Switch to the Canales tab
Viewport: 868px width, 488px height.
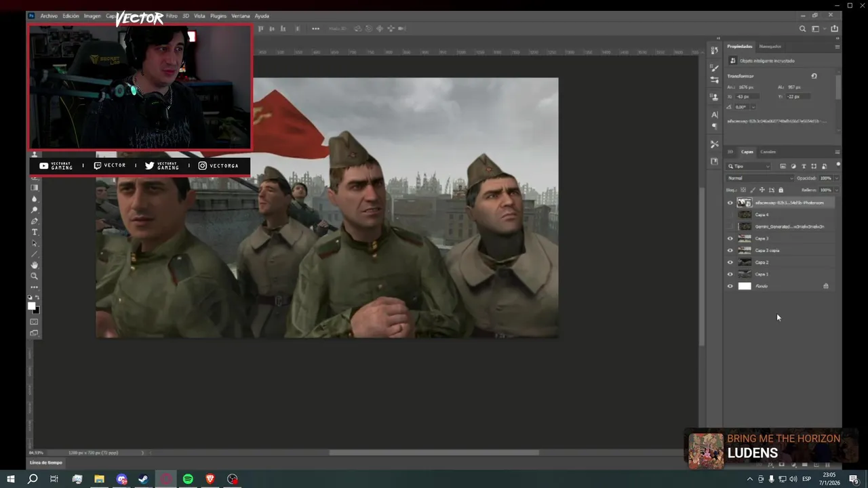(x=768, y=152)
